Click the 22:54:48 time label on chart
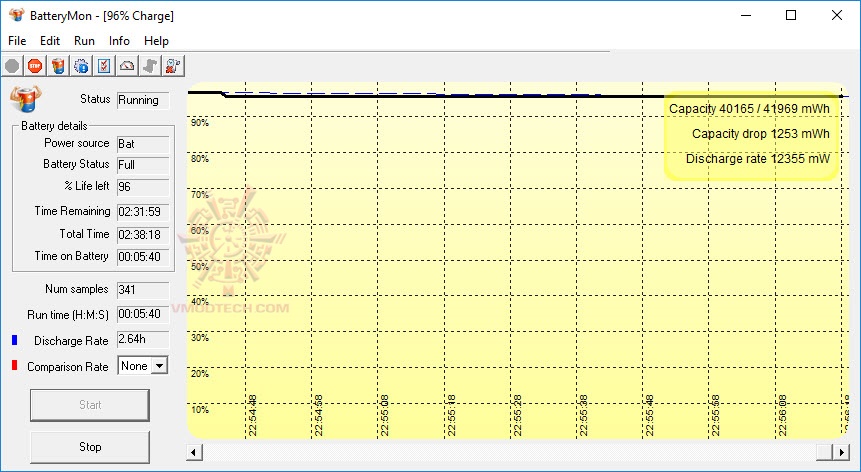The width and height of the screenshot is (861, 472). tap(252, 415)
